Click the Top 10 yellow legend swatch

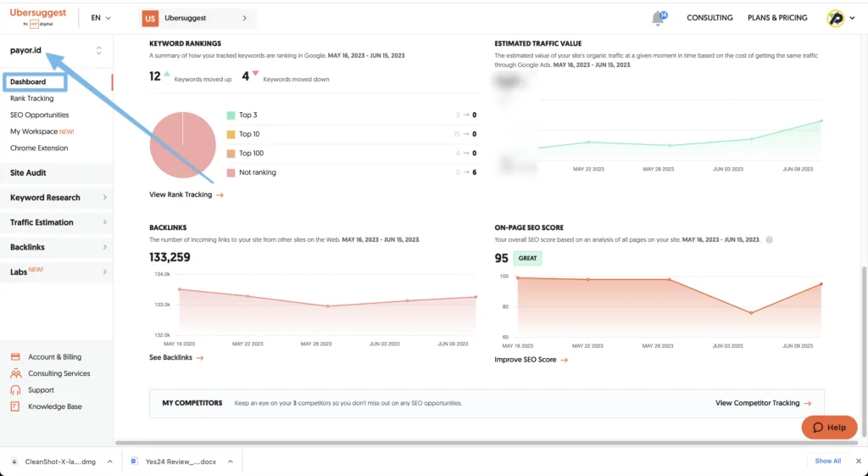tap(231, 135)
